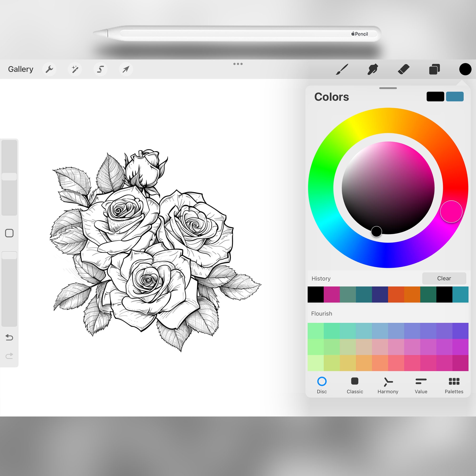The width and height of the screenshot is (476, 476).
Task: Pick last teal swatch in History
Action: point(460,294)
